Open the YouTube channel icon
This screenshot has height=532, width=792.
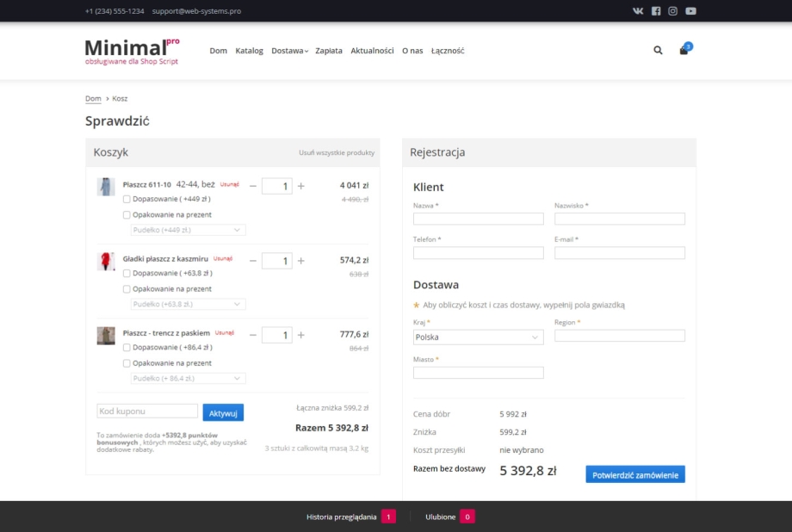690,11
